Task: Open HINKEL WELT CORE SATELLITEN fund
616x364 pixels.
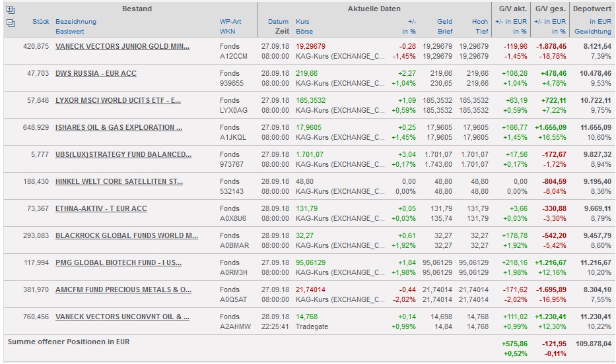Action: (119, 181)
